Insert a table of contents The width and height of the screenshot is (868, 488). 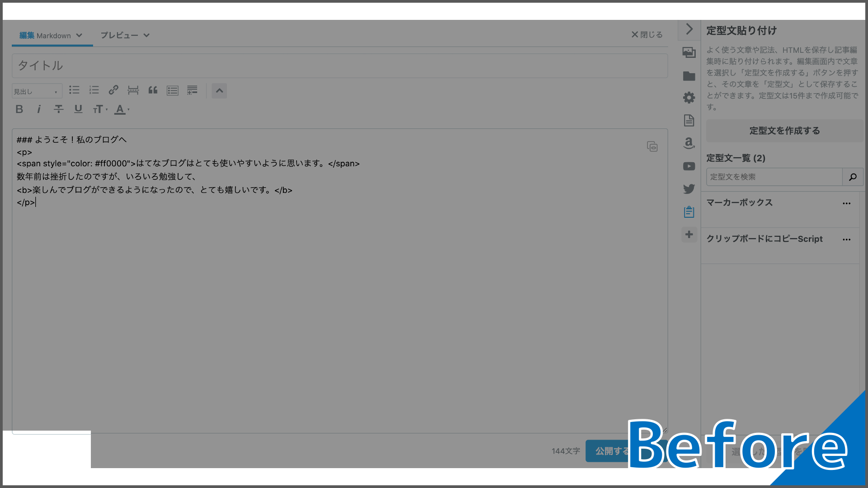[x=172, y=90]
